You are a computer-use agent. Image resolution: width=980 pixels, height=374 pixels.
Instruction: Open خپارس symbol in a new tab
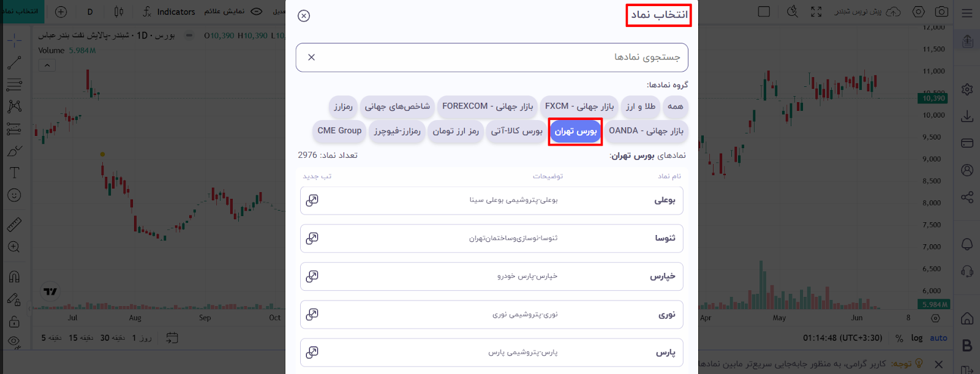coord(312,276)
